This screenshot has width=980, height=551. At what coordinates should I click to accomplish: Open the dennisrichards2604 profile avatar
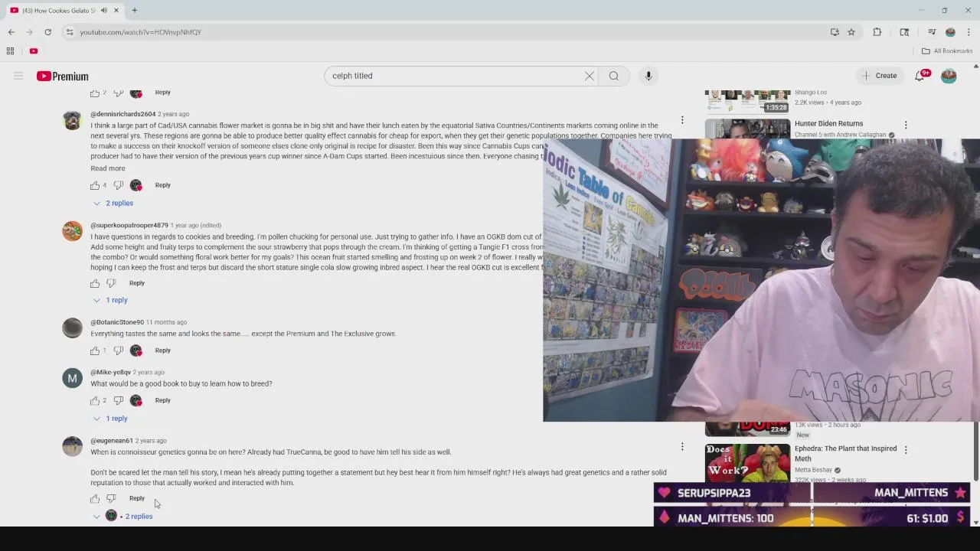click(72, 120)
